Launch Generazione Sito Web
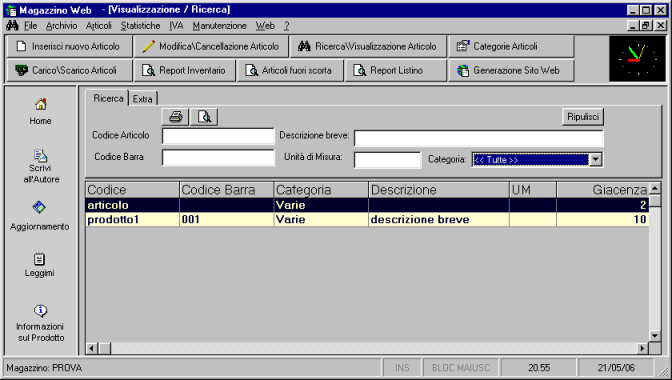 click(511, 70)
